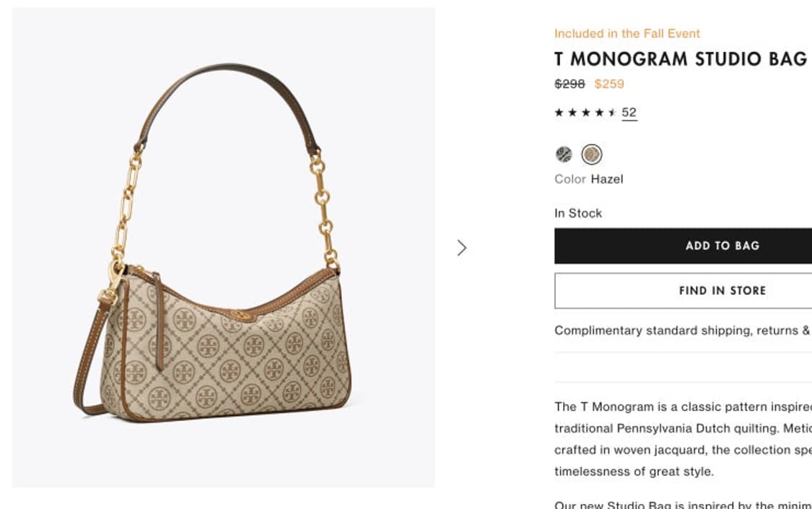Click the Hazel color name label
Viewport: 812px width, 509px height.
pyautogui.click(x=606, y=179)
